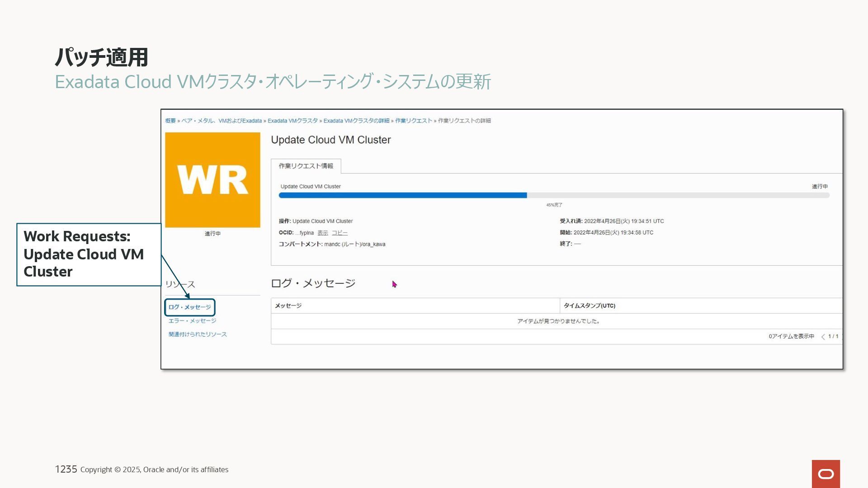
Task: Click the Work Requests callout box
Action: tap(89, 254)
